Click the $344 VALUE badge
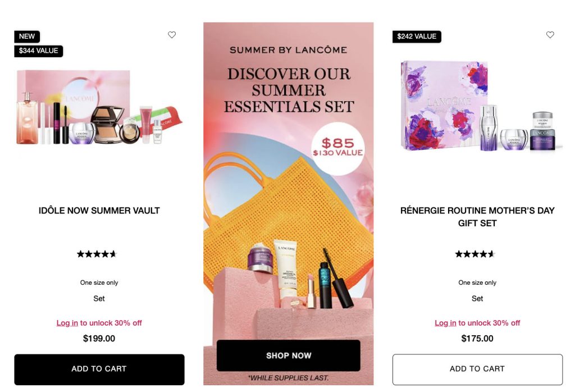 click(39, 51)
